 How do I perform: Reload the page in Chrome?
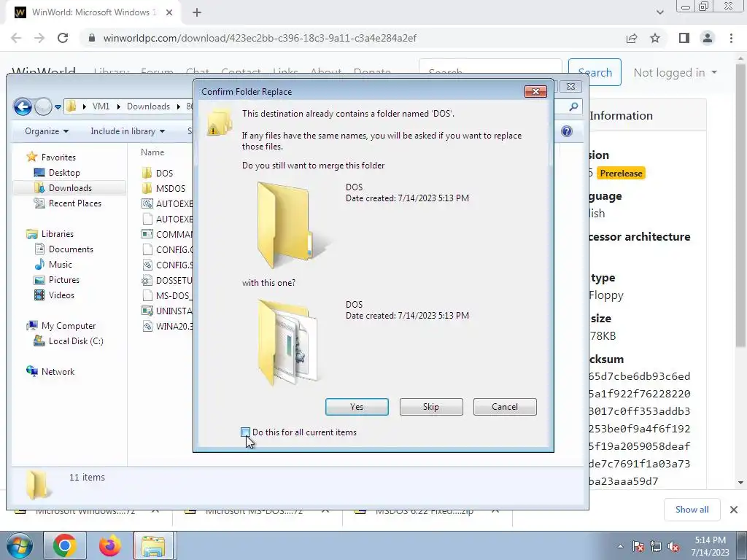[x=63, y=38]
